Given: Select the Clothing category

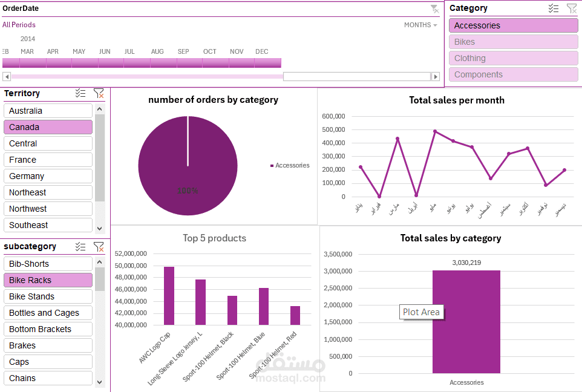Looking at the screenshot, I should [513, 58].
